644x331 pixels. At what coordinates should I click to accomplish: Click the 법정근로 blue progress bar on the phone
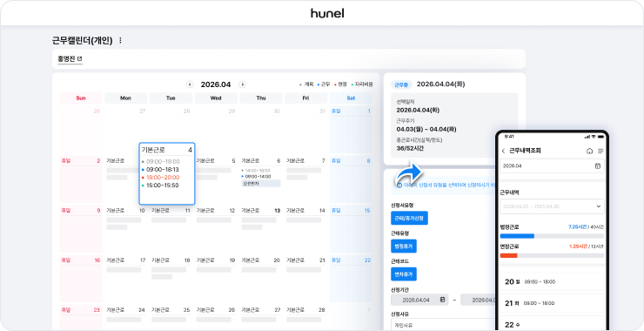552,236
